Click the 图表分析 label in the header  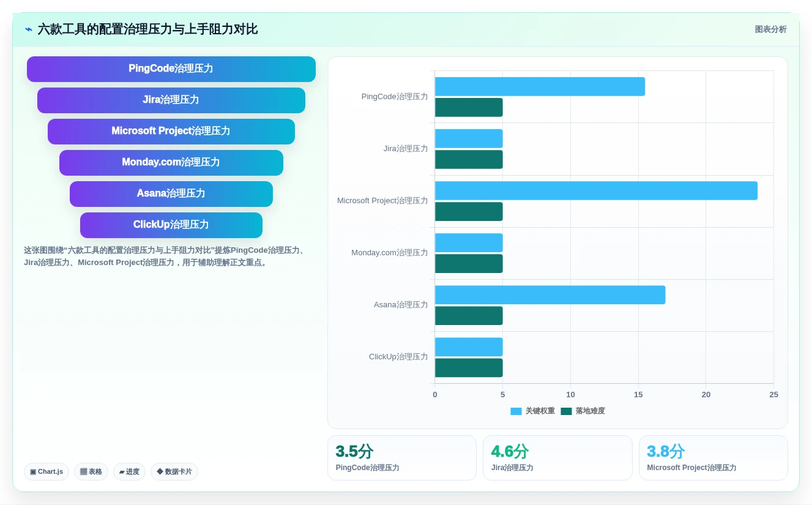coord(770,29)
